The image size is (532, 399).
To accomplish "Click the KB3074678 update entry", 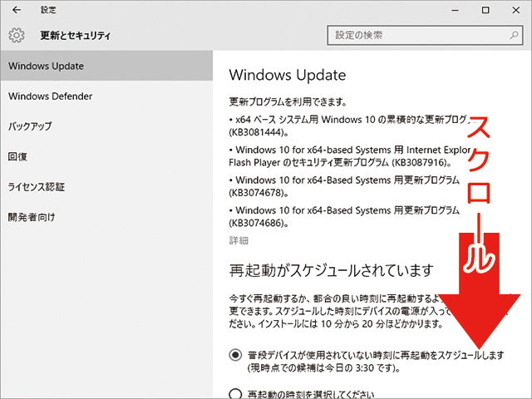I will 344,186.
